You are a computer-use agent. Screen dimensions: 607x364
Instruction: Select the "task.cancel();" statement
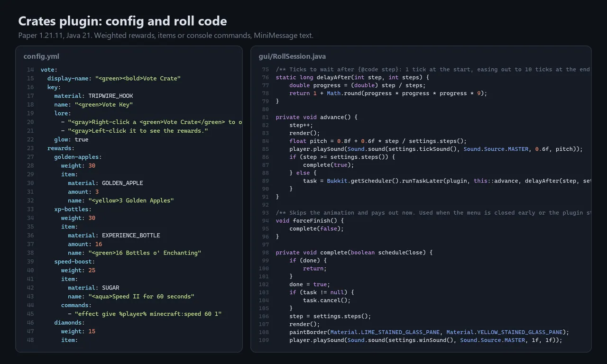pos(327,300)
